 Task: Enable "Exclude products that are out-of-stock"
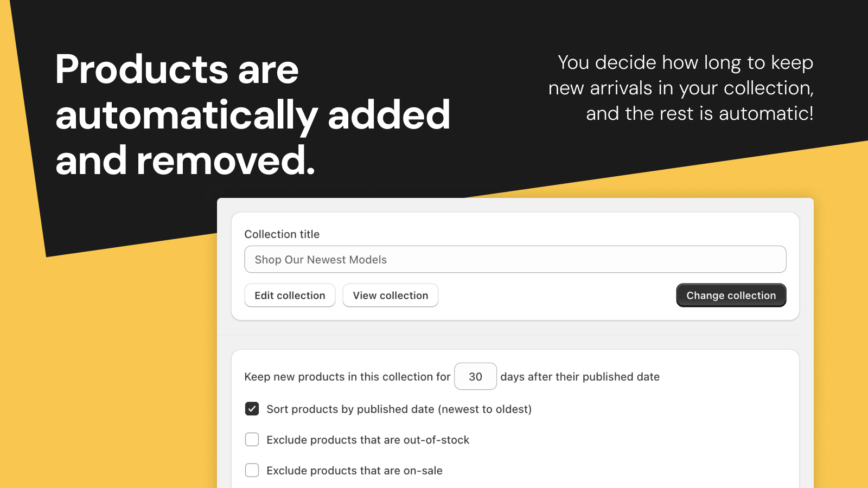pos(252,440)
